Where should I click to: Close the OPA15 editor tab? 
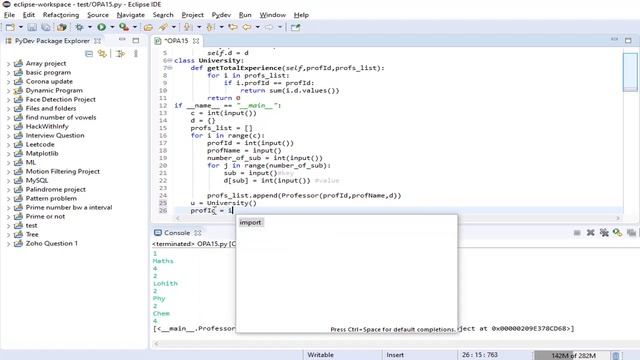(x=196, y=41)
